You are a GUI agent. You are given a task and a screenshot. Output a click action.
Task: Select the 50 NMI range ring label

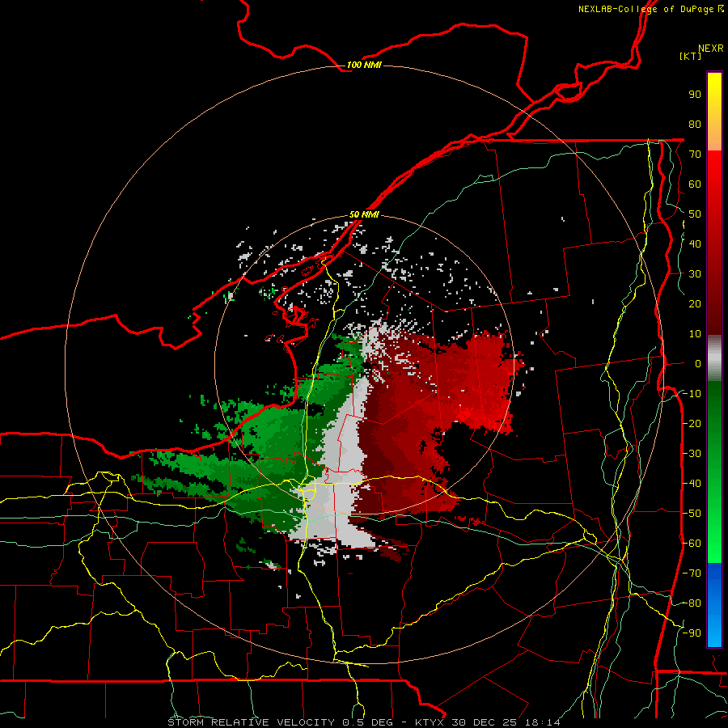364,214
